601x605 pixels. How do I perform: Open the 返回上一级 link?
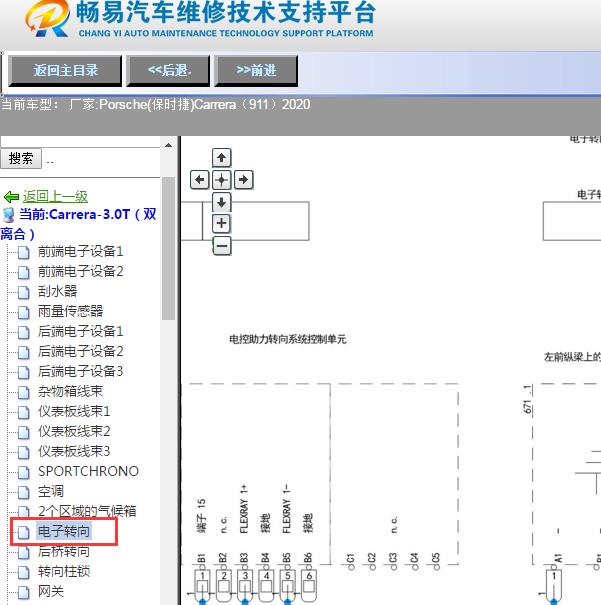pos(55,196)
